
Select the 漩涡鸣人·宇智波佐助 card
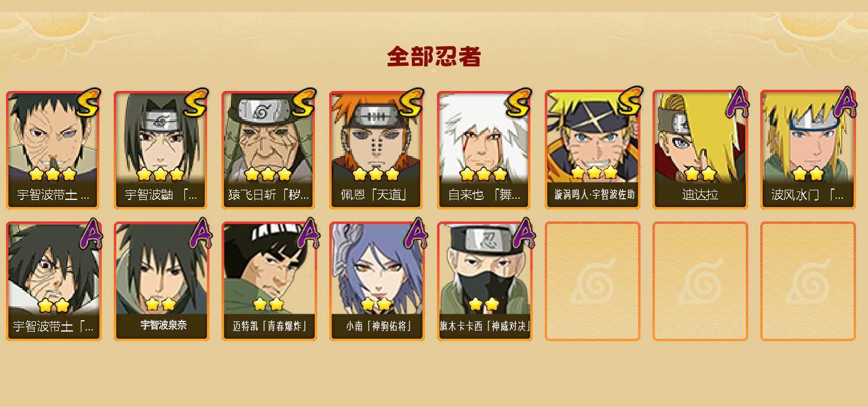point(592,150)
